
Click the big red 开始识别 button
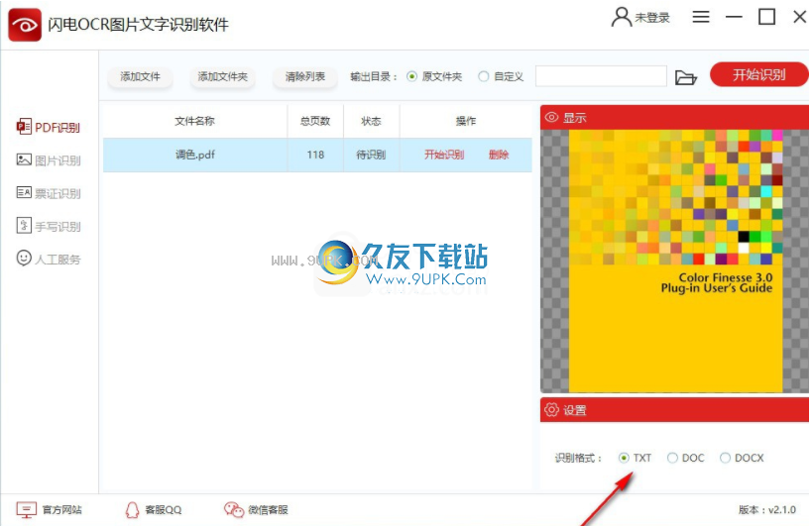pyautogui.click(x=759, y=75)
